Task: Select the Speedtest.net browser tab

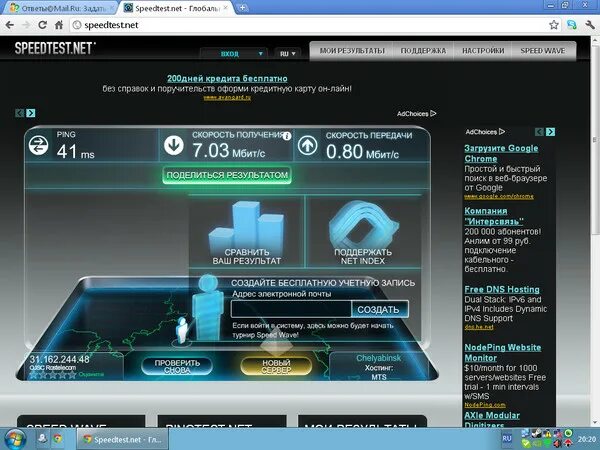Action: click(x=177, y=8)
